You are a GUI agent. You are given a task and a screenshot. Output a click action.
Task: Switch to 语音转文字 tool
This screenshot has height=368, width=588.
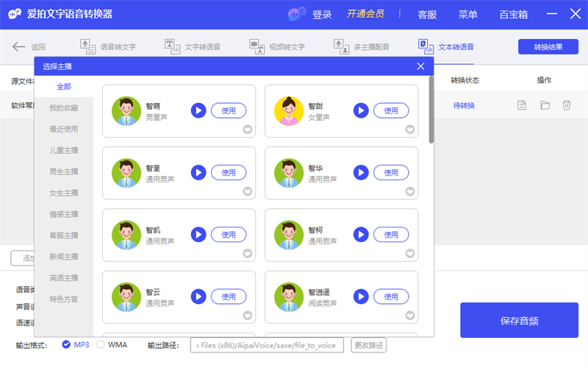click(108, 47)
